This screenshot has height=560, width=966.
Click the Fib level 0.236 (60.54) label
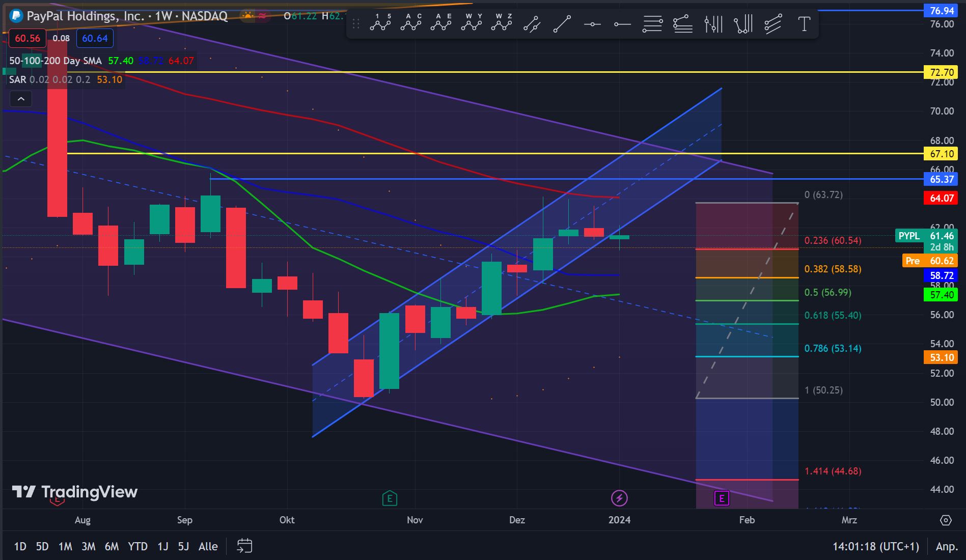point(833,240)
